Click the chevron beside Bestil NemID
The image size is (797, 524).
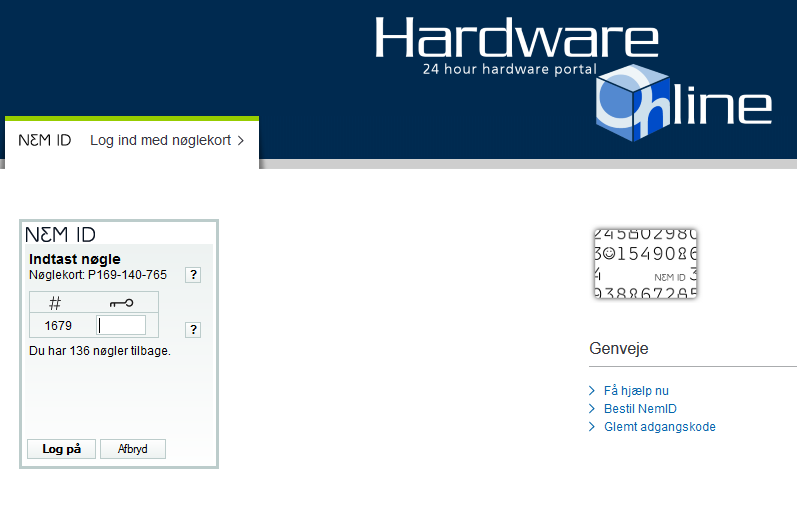pyautogui.click(x=592, y=409)
